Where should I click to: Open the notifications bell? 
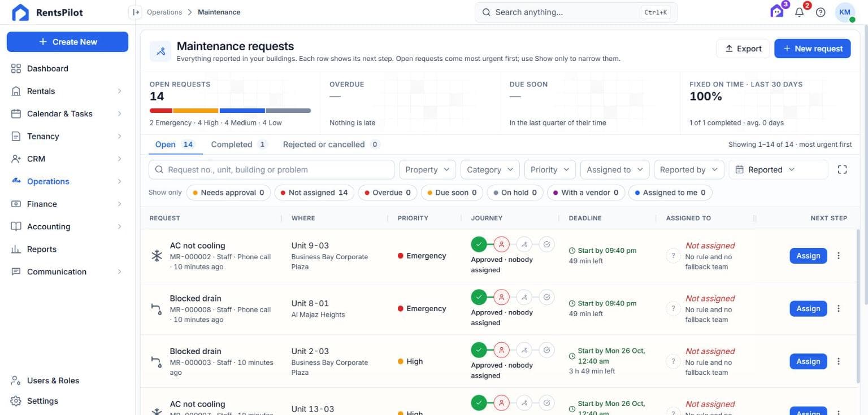(x=799, y=12)
